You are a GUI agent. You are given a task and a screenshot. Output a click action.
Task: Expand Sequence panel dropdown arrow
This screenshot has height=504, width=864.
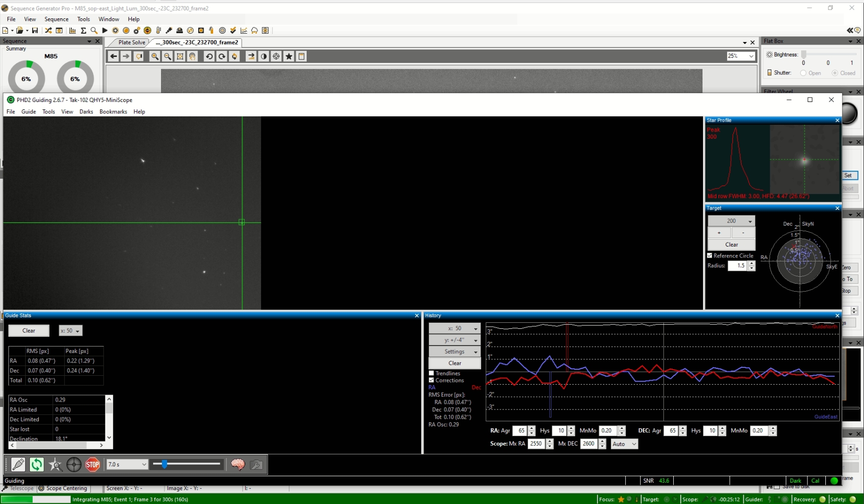[x=89, y=41]
